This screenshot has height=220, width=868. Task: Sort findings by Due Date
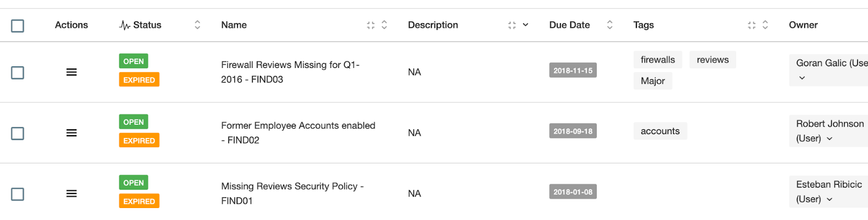coord(610,25)
